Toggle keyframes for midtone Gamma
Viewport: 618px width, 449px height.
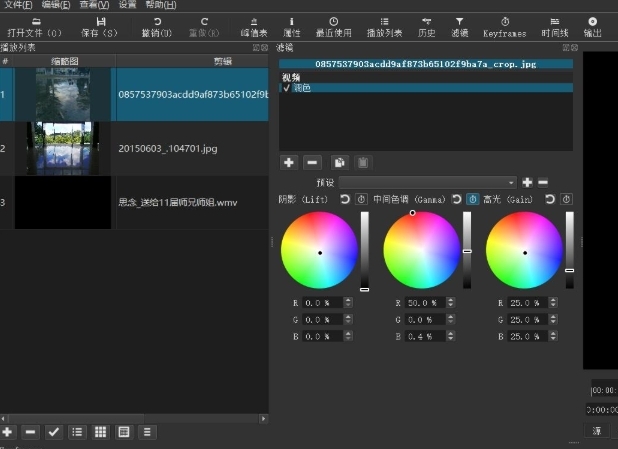[x=473, y=199]
